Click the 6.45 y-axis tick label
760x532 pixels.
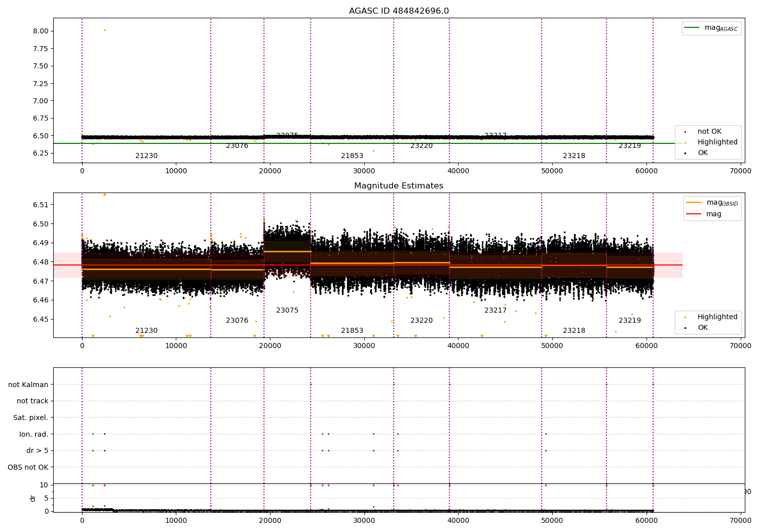41,319
